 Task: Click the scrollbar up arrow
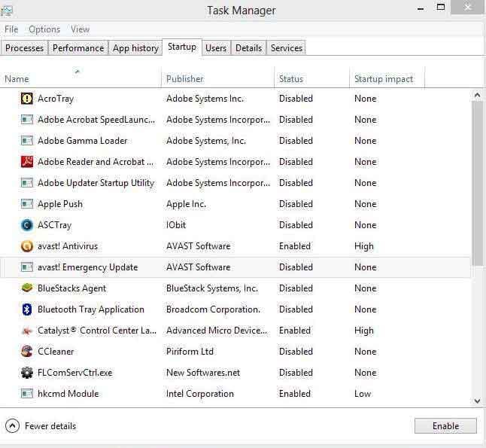tap(477, 95)
